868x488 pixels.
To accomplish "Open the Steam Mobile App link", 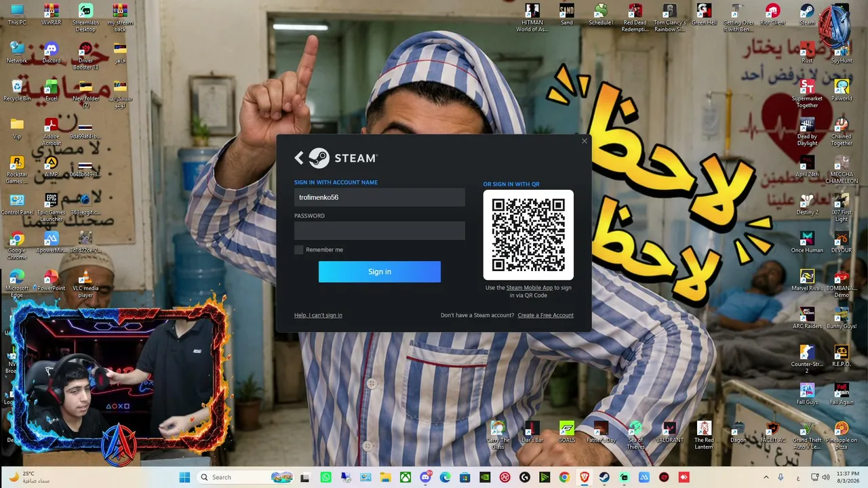I will 529,288.
